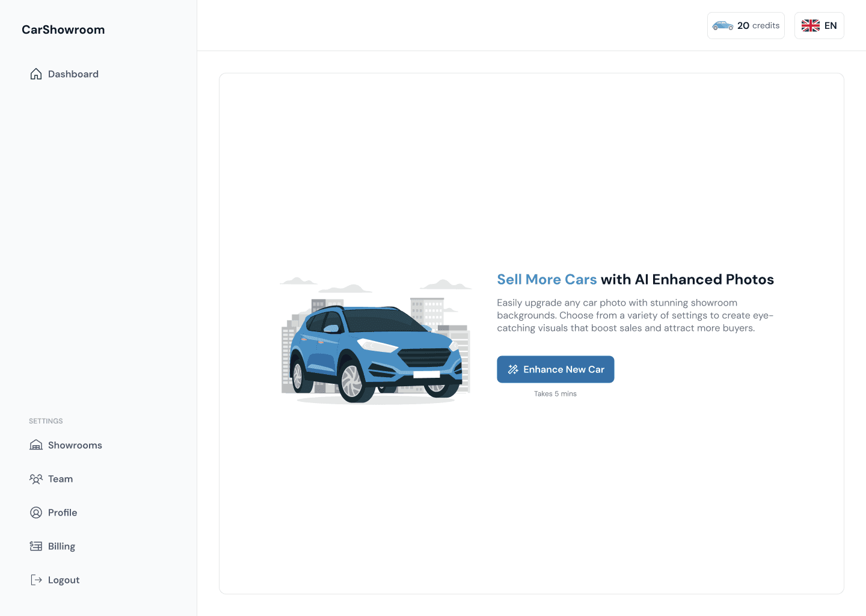The height and width of the screenshot is (616, 866).
Task: Click the Sell More Cars heading
Action: tap(635, 280)
